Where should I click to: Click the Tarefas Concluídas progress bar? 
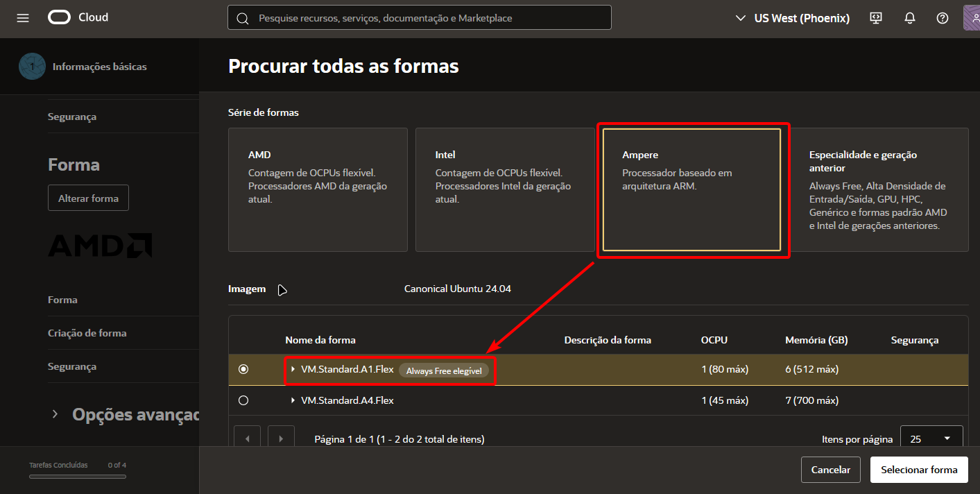pyautogui.click(x=78, y=477)
